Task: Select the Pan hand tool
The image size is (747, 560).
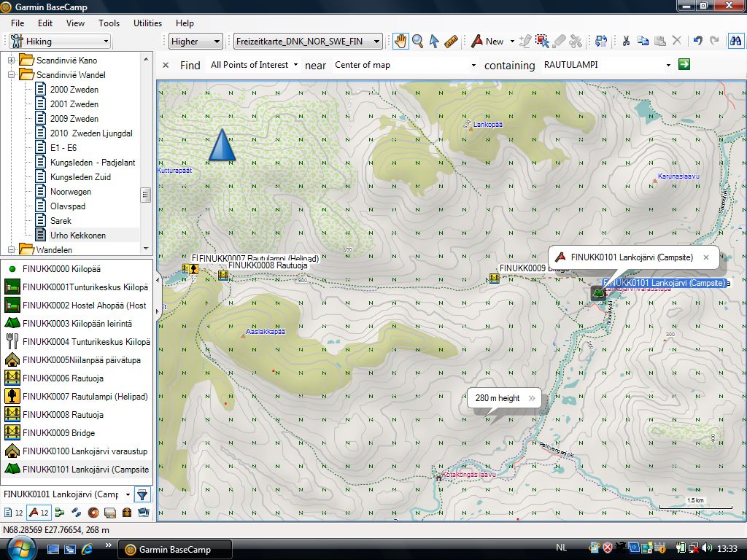Action: tap(400, 42)
